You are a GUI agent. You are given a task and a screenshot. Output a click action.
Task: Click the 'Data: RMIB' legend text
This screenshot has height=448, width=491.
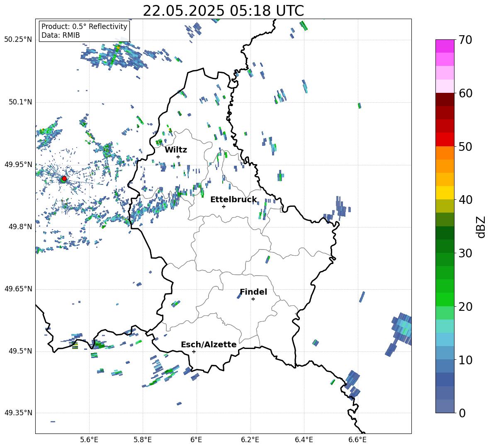(61, 35)
